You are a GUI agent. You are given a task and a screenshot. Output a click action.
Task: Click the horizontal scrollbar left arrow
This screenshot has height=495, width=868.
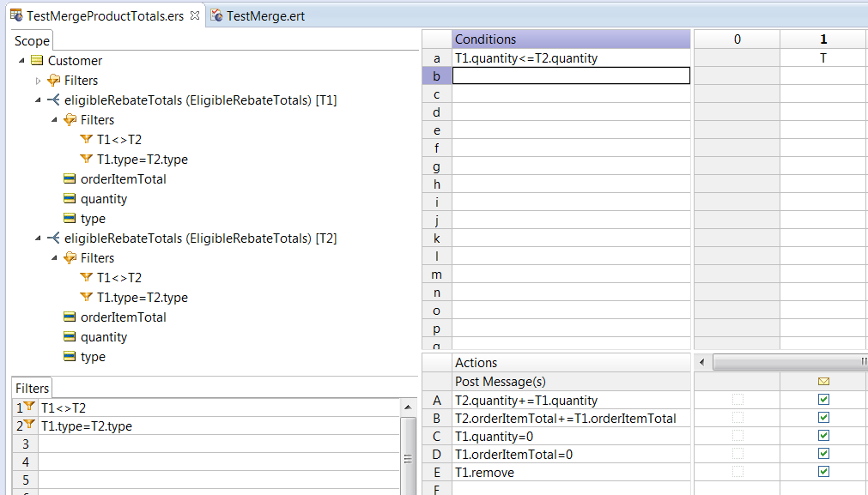702,362
